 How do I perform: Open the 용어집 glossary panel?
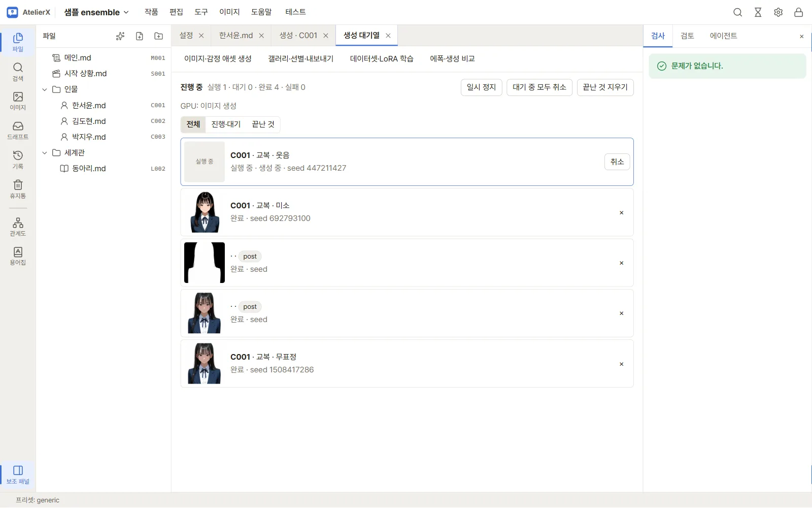(18, 256)
